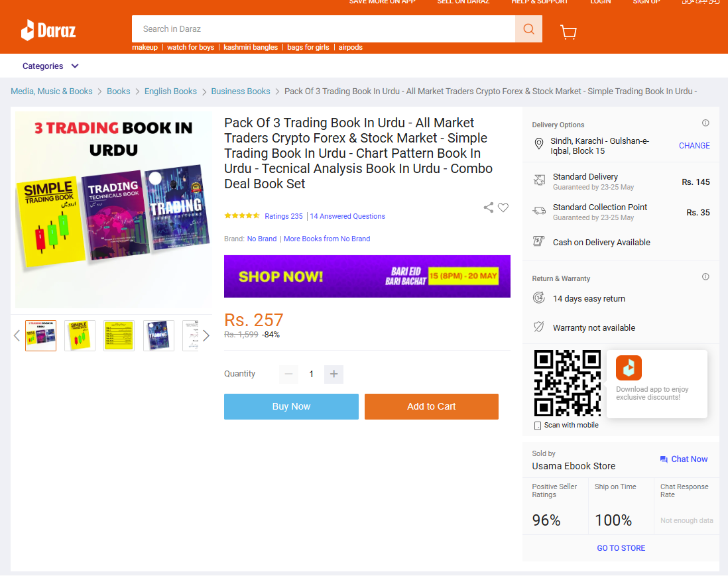Screen dimensions: 728x576
Task: Click LOGIN in top bar
Action: (600, 2)
